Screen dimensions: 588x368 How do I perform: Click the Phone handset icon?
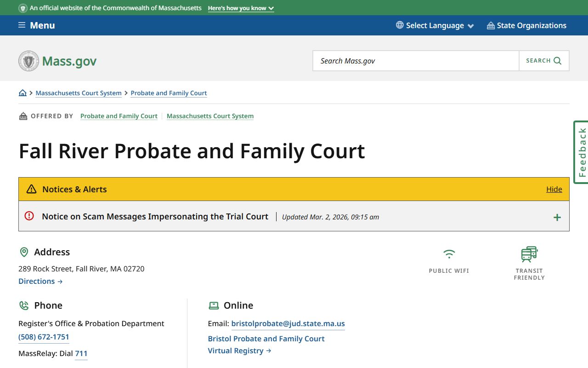[x=24, y=305]
